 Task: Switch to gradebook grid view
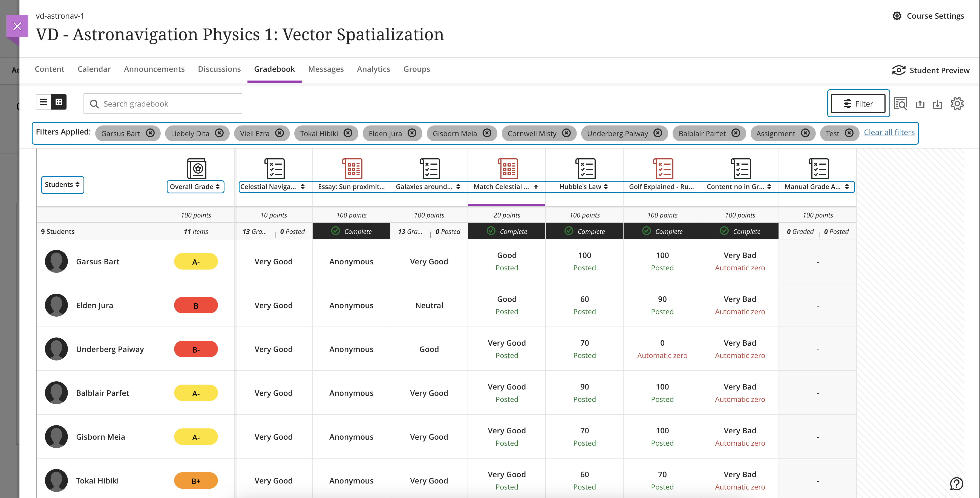pyautogui.click(x=59, y=102)
